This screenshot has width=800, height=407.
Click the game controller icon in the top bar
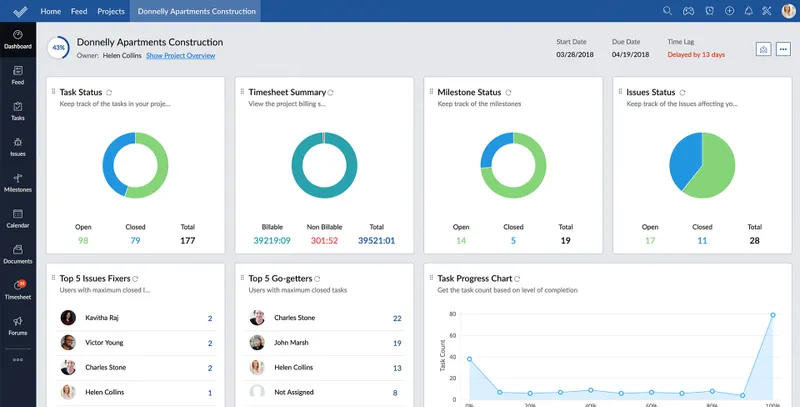click(688, 11)
